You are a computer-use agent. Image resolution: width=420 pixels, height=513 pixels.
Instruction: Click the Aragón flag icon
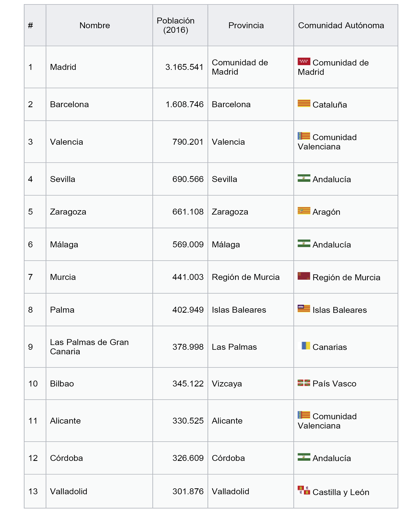(304, 211)
